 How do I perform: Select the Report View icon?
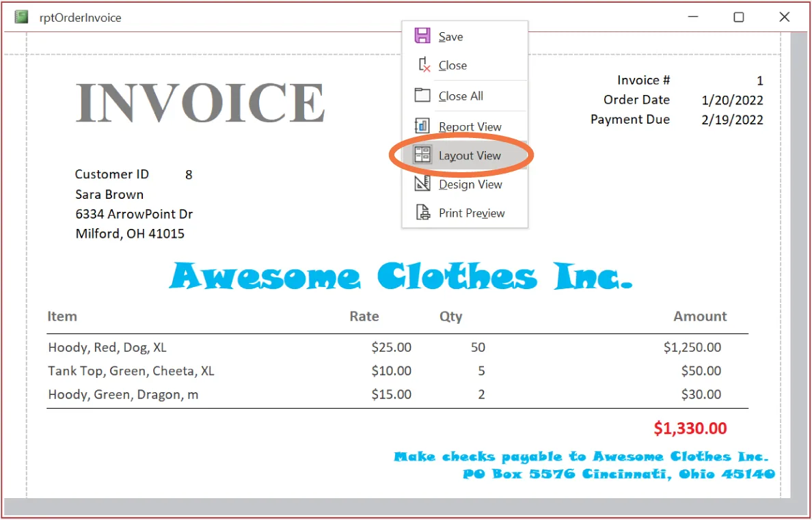point(422,126)
